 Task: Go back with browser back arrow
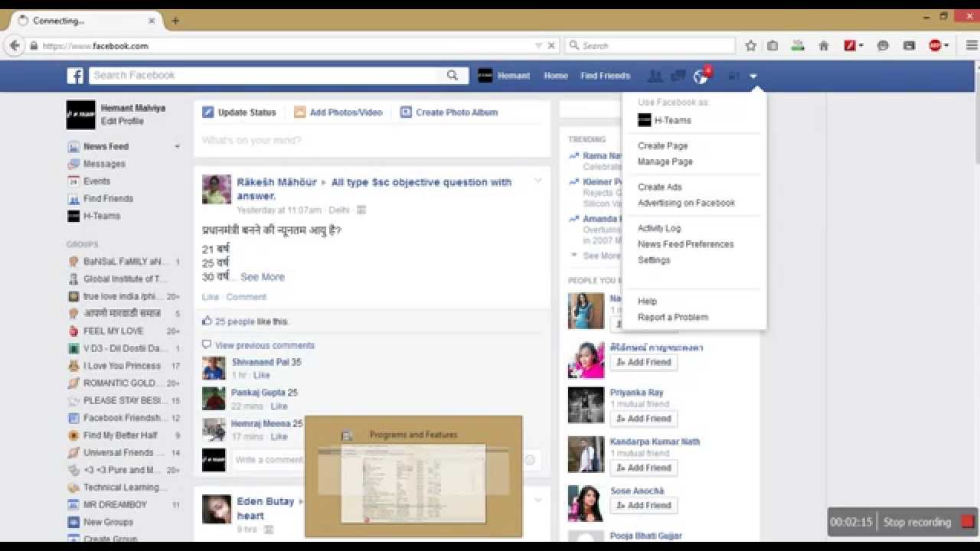click(x=15, y=46)
